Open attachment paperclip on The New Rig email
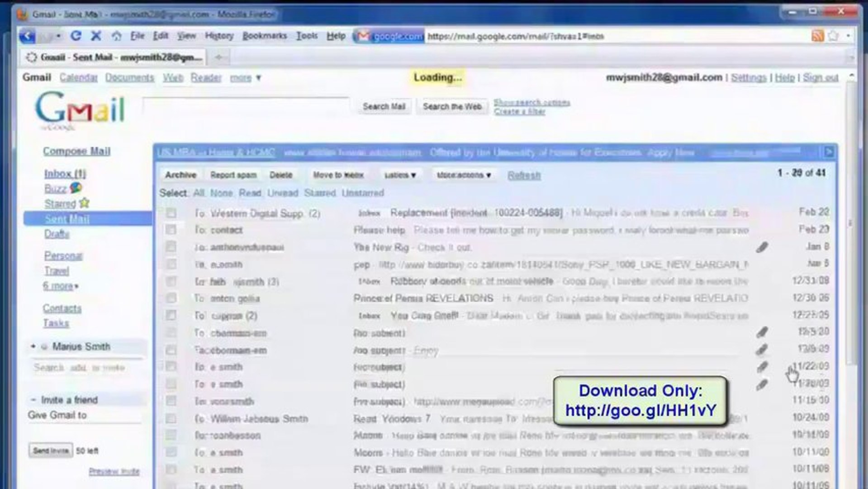 pos(763,248)
